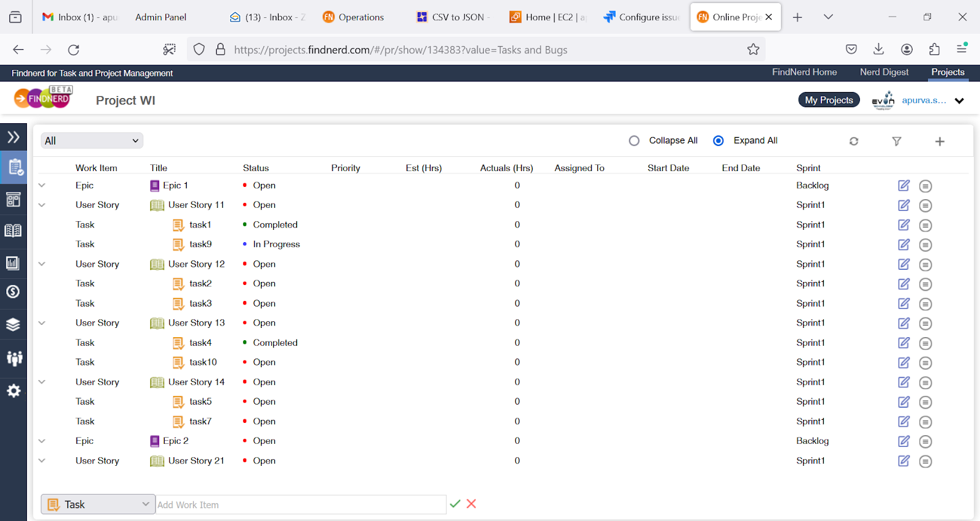
Task: Click the My Projects button
Action: click(x=829, y=100)
